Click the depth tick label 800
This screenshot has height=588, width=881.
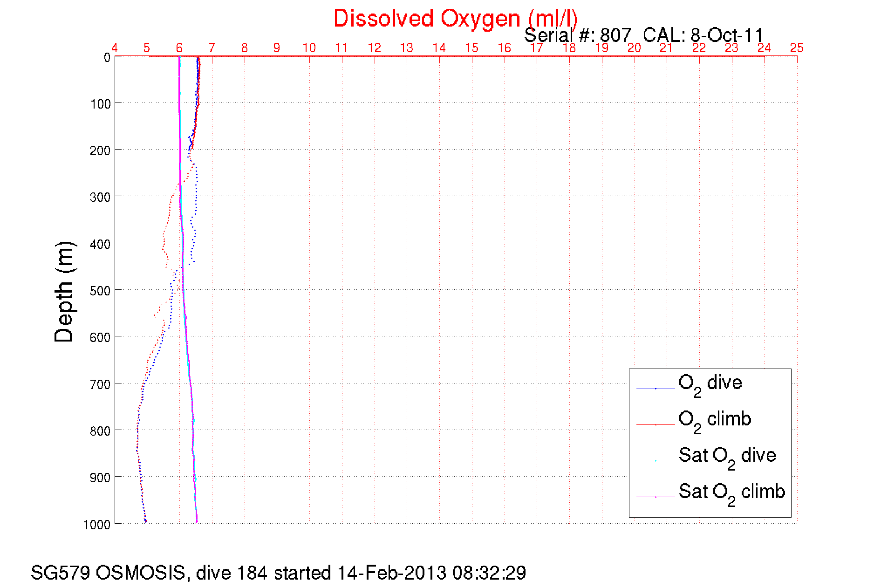click(x=100, y=431)
